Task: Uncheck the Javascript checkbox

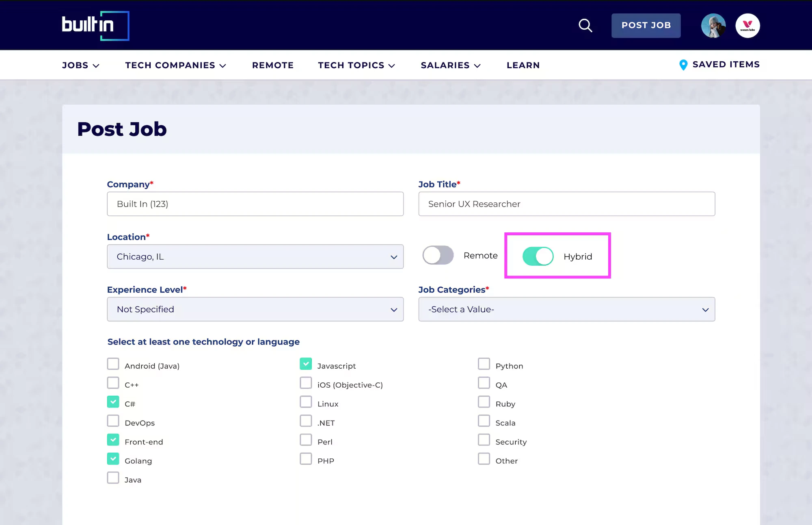Action: [x=306, y=364]
